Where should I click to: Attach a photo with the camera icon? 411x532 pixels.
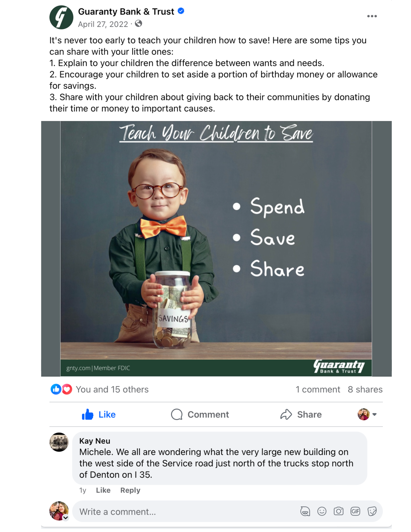[338, 511]
